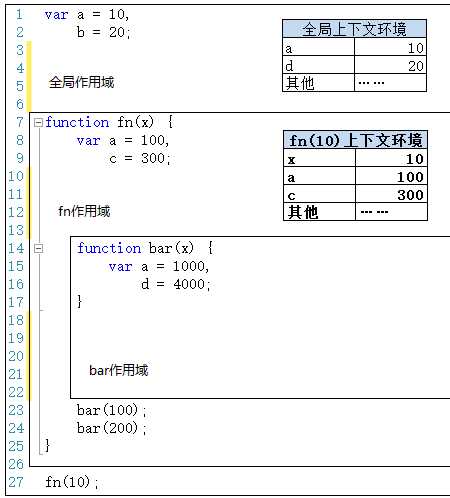Click line number 14 in gutter

[x=16, y=248]
